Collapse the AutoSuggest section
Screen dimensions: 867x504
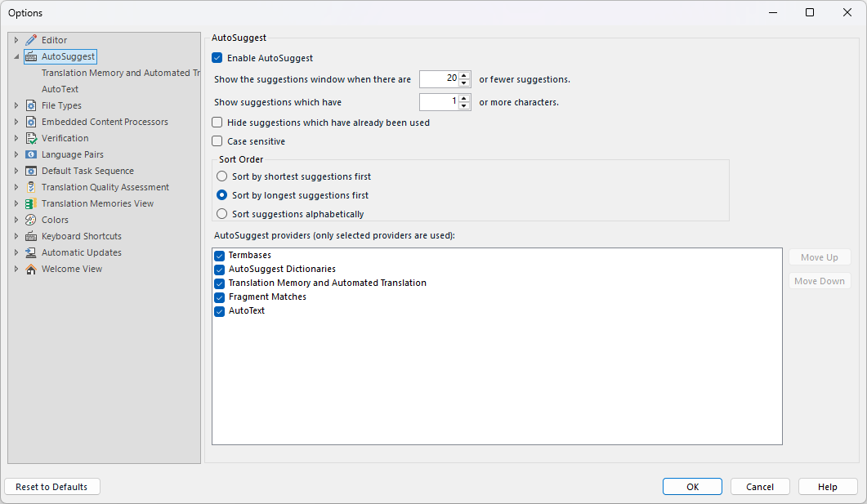(16, 56)
